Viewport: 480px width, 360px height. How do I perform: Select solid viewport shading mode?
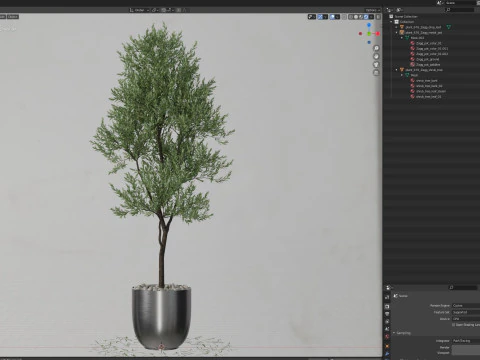(x=356, y=17)
